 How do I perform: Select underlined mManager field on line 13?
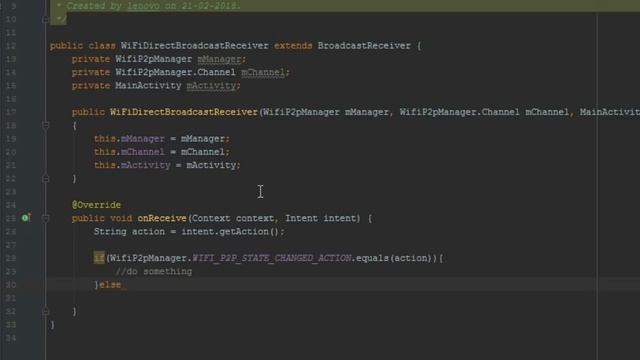click(x=219, y=59)
